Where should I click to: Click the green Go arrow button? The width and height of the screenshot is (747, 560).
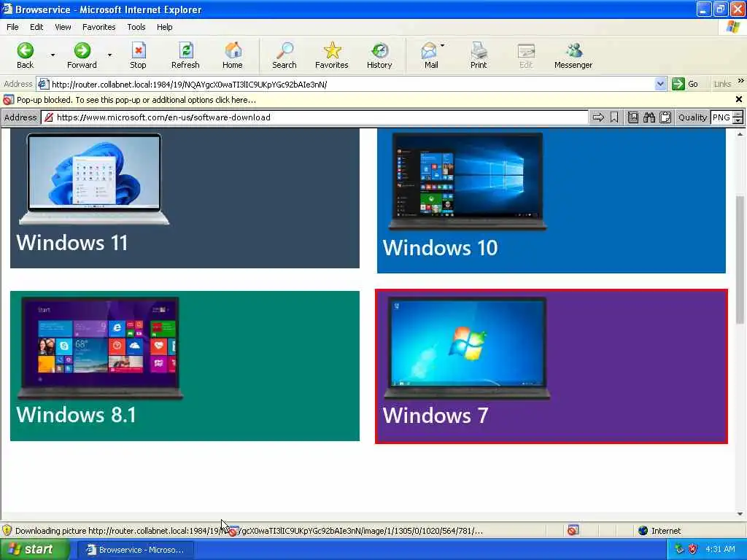pyautogui.click(x=678, y=84)
